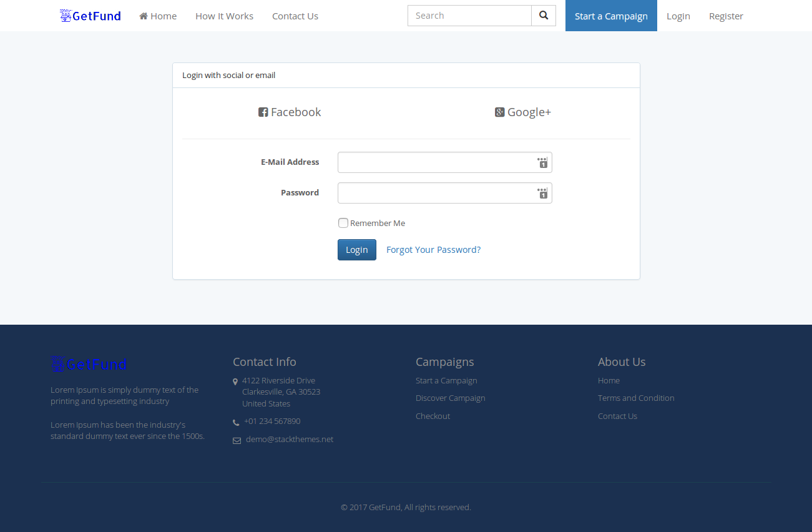Click the 2017 GetFund copyright text
The image size is (812, 532).
pos(406,508)
